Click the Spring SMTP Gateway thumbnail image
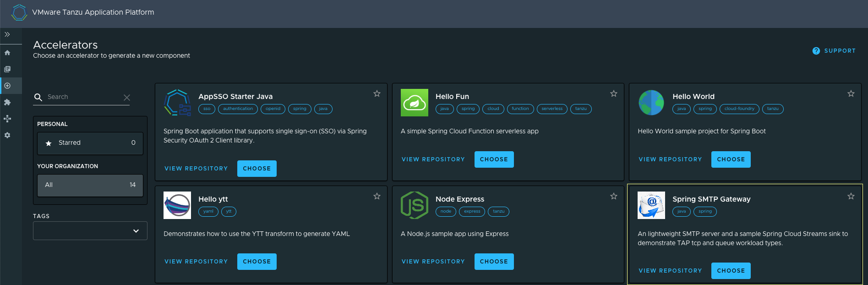The width and height of the screenshot is (868, 285). pos(651,205)
